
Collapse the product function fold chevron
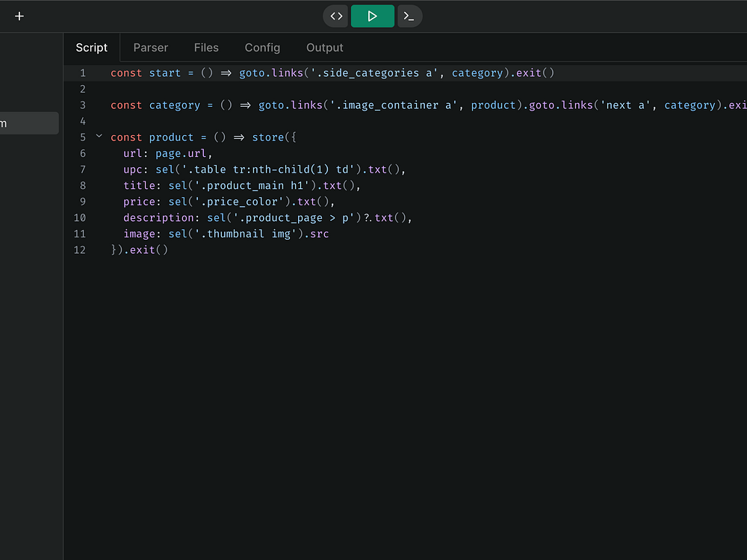(99, 137)
